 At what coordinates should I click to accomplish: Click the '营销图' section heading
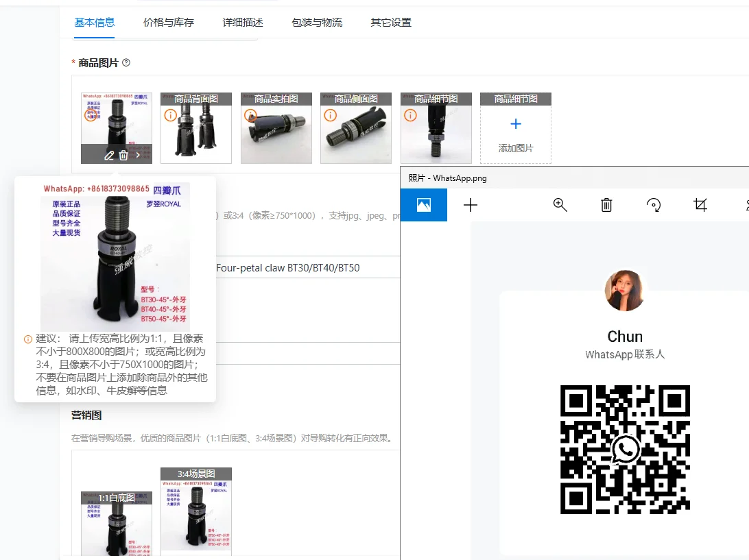[86, 415]
